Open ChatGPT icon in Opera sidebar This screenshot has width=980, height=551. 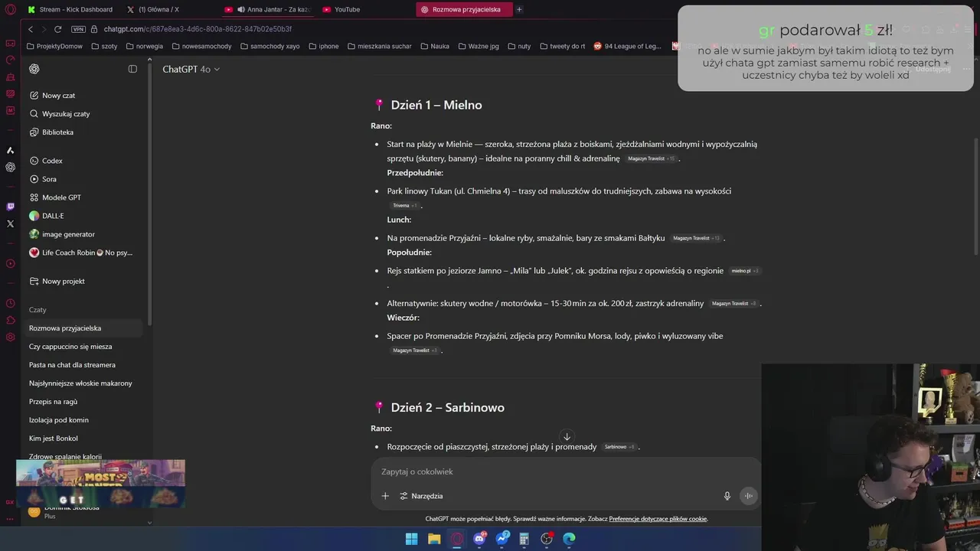pyautogui.click(x=10, y=167)
